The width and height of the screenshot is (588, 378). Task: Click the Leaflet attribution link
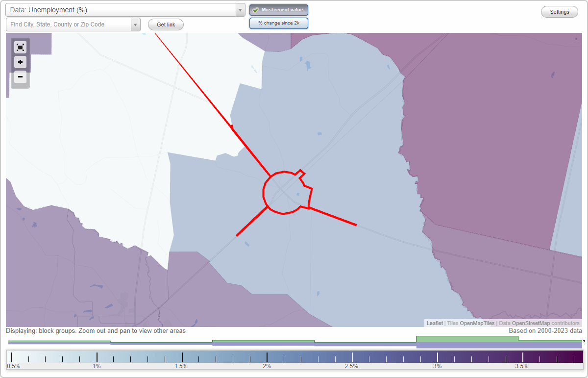[434, 323]
